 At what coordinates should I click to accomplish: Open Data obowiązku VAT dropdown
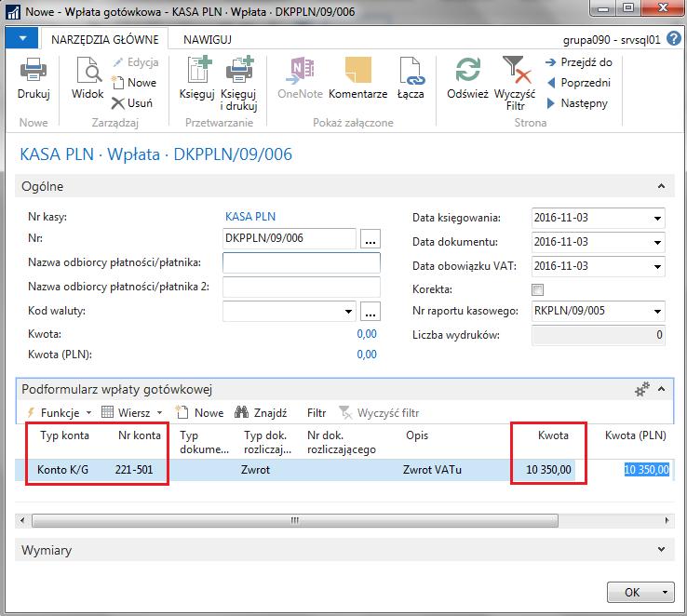[657, 266]
